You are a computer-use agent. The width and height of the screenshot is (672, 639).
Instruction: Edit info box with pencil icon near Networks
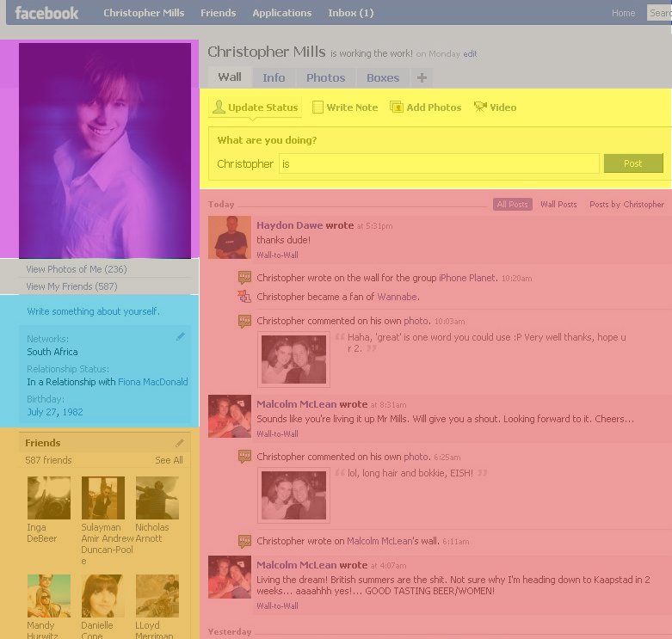click(181, 336)
